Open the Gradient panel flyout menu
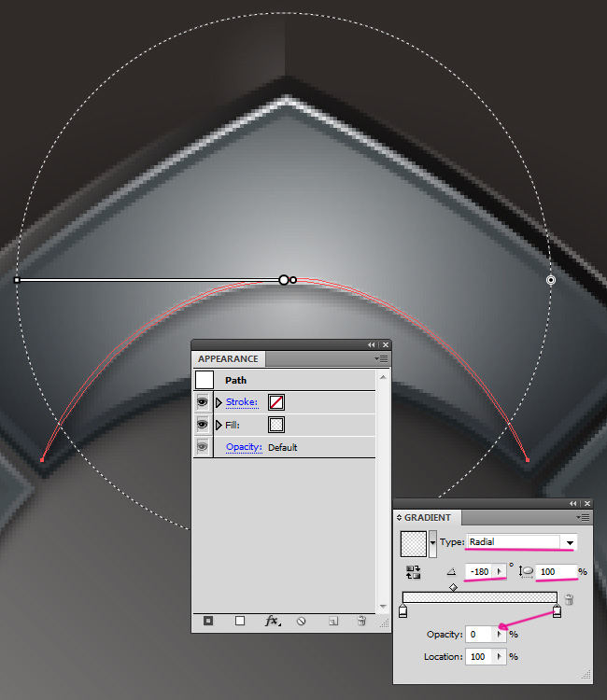This screenshot has width=607, height=700. [584, 516]
